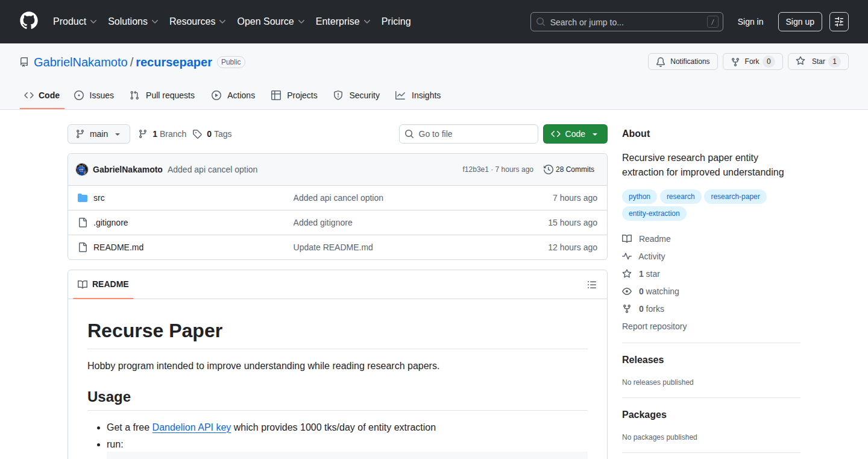Focus the Go to file field

click(468, 134)
